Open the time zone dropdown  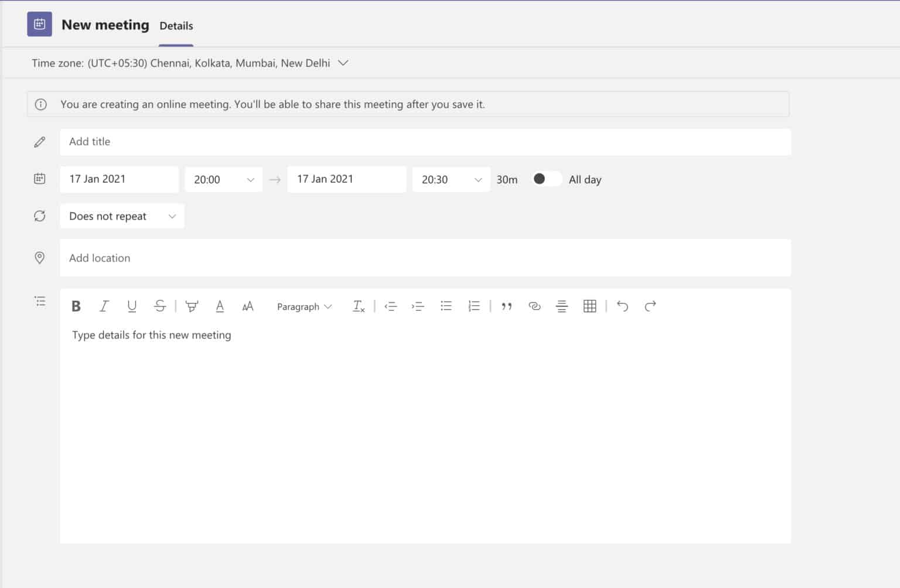click(x=344, y=63)
